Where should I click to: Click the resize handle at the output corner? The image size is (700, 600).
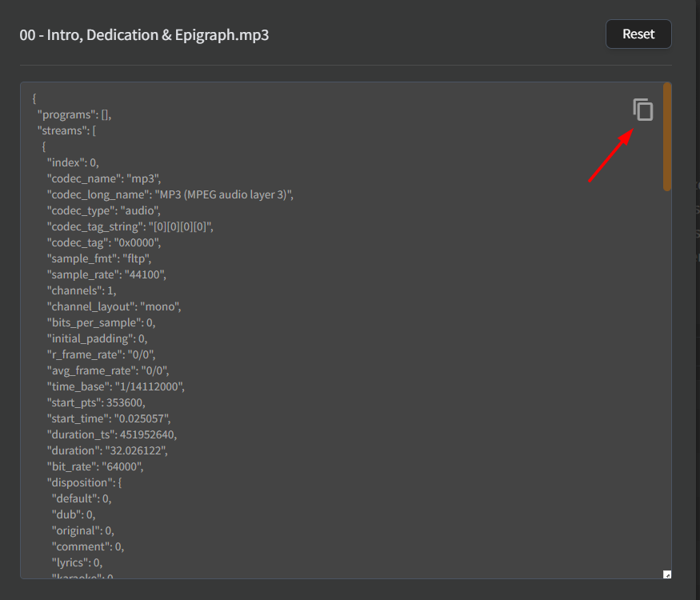click(667, 574)
